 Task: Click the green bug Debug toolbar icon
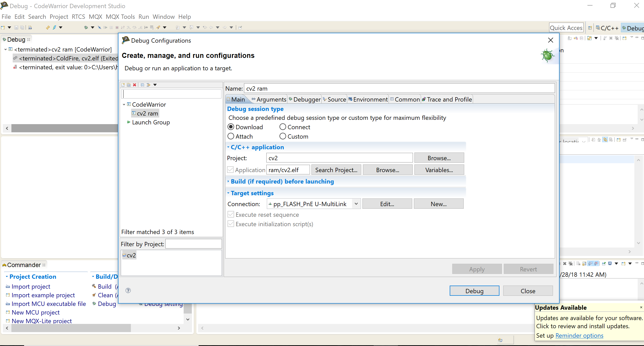(86, 27)
